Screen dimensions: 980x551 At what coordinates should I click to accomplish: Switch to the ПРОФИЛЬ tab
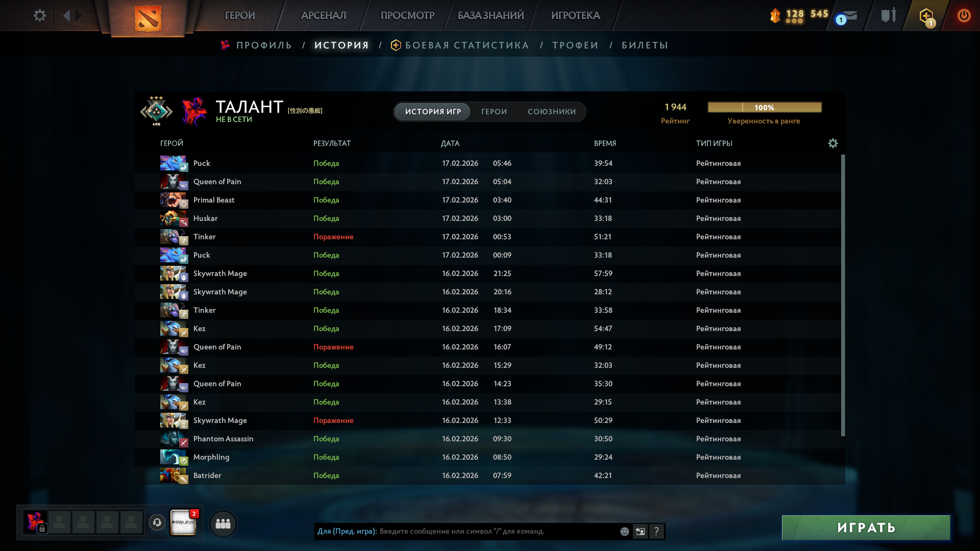coord(264,45)
